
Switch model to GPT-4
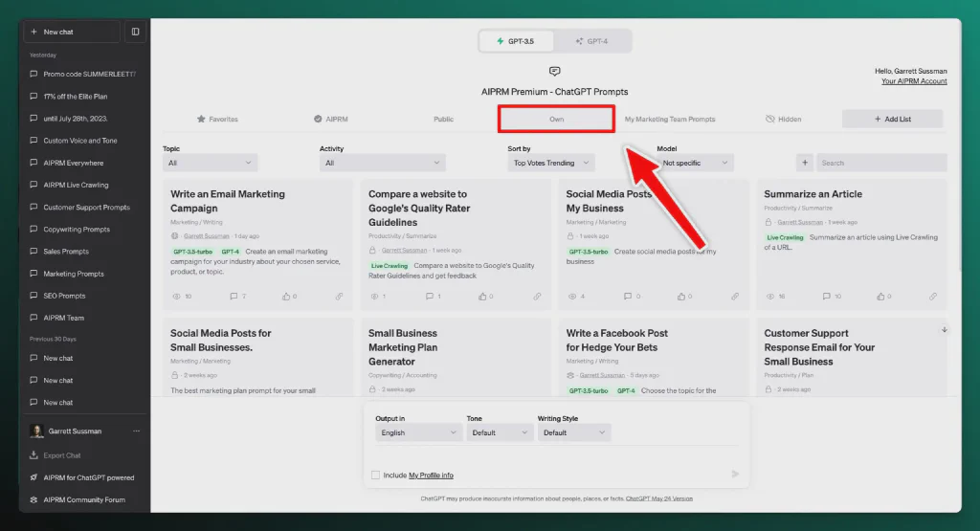pyautogui.click(x=591, y=41)
